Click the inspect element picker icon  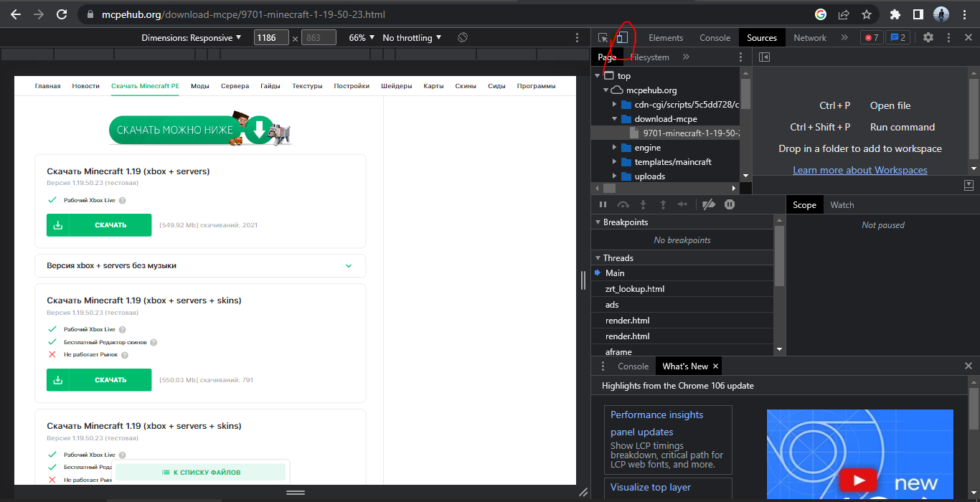coord(603,38)
